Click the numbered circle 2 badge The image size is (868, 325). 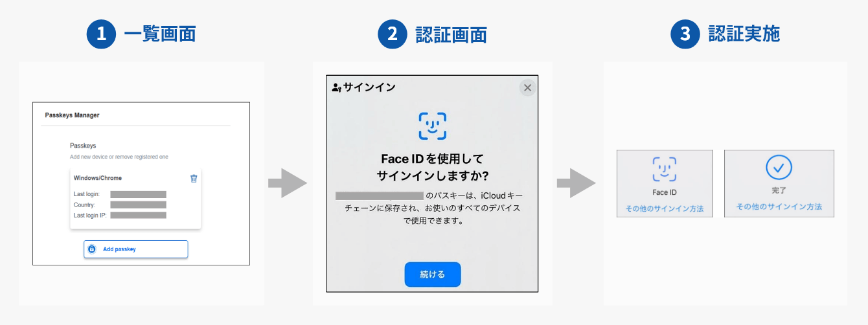pos(393,34)
